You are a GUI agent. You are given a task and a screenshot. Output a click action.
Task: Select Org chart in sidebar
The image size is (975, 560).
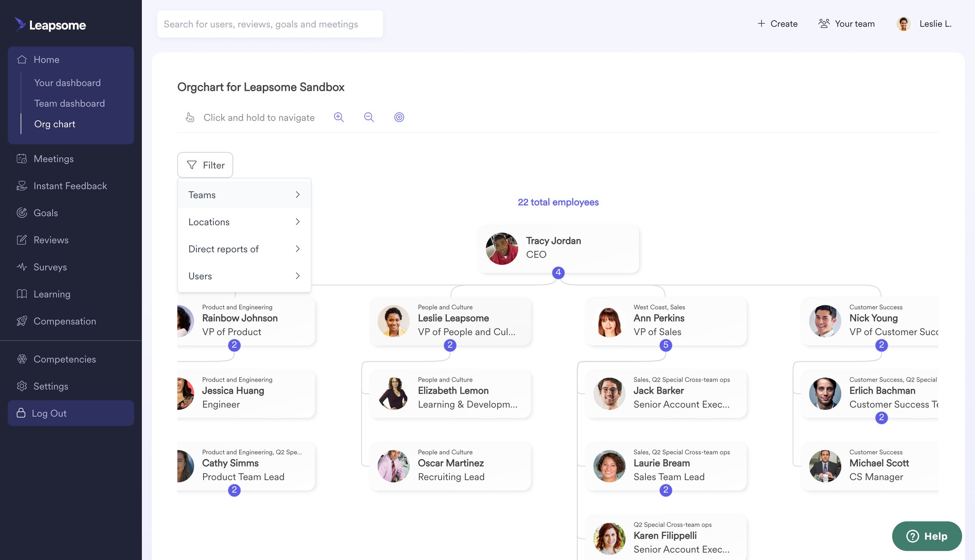[55, 124]
